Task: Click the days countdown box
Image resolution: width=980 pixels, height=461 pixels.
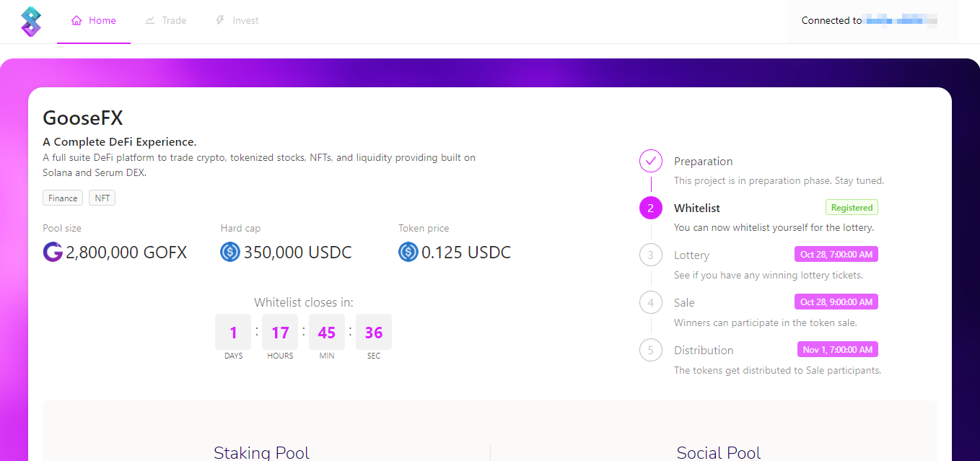Action: (x=233, y=332)
